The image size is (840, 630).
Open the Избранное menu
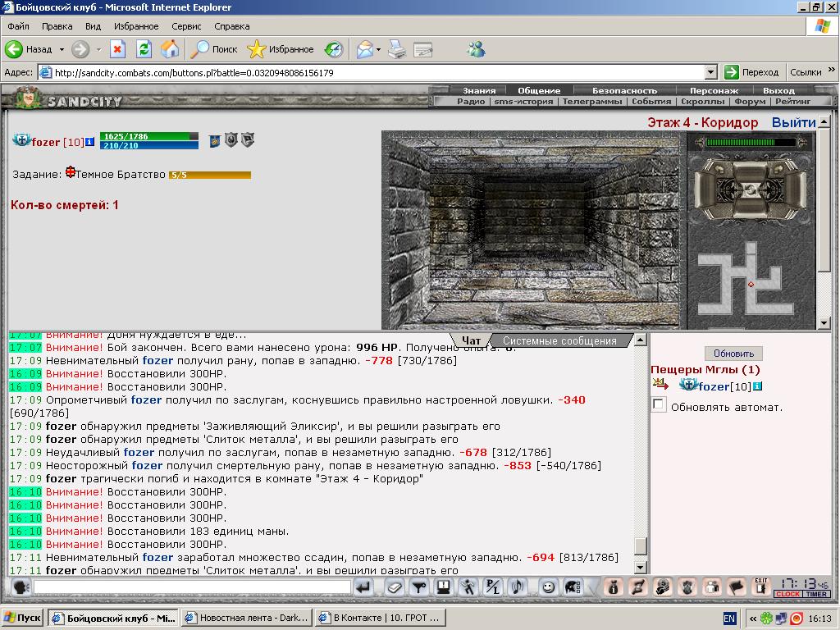coord(136,26)
